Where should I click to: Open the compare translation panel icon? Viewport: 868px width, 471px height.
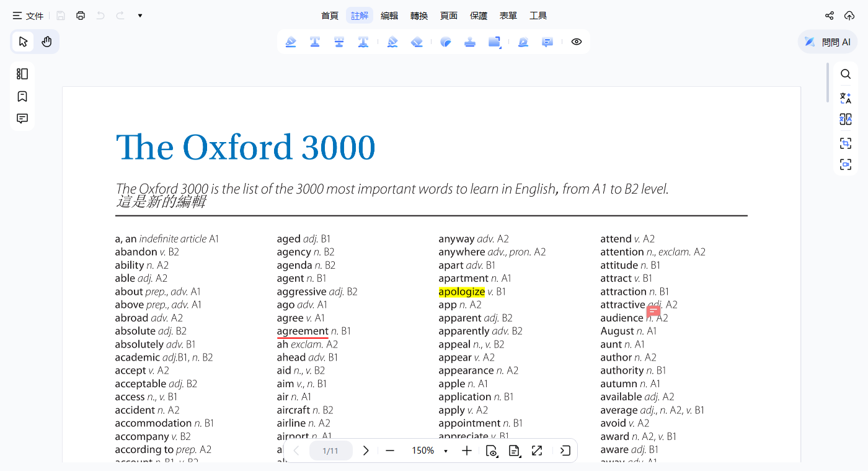point(846,120)
